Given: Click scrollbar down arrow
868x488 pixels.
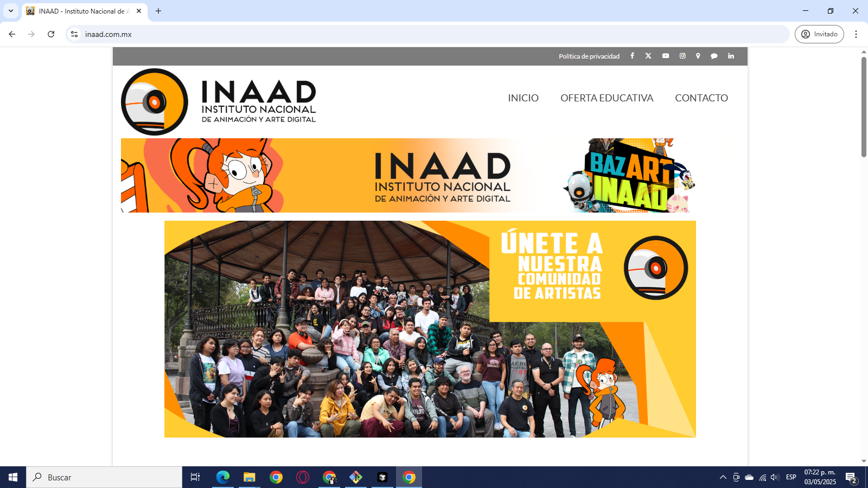Looking at the screenshot, I should click(864, 461).
